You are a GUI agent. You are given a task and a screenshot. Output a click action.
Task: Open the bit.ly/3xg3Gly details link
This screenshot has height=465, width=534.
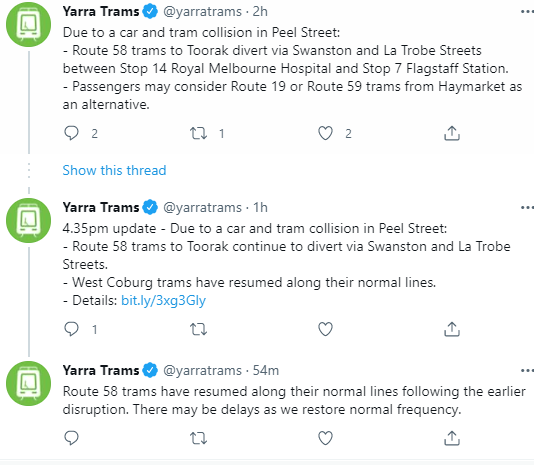[163, 301]
